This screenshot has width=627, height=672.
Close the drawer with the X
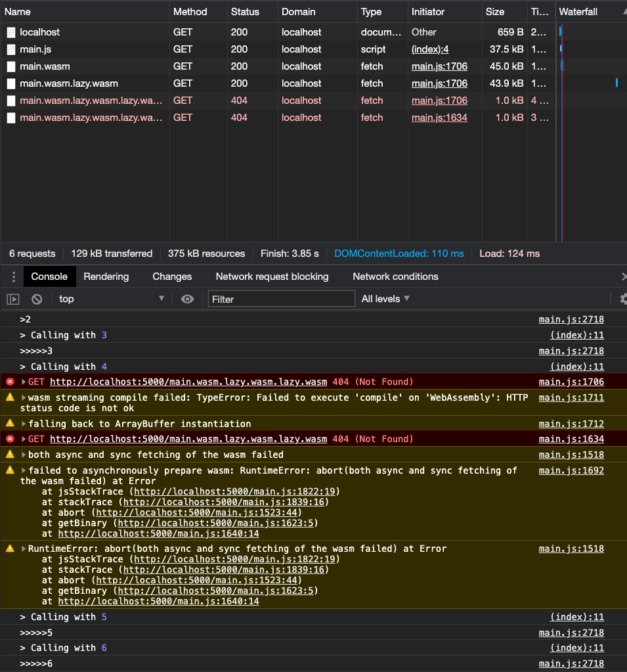[x=624, y=277]
